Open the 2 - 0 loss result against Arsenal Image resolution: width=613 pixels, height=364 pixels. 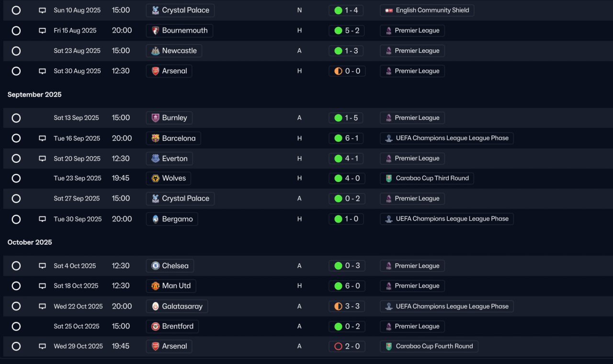347,346
